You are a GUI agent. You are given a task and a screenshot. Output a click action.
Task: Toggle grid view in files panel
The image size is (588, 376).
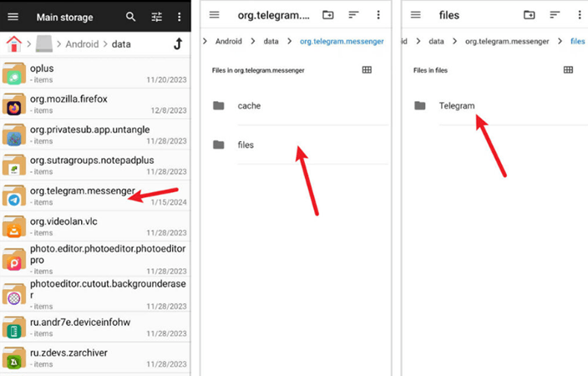tap(568, 70)
